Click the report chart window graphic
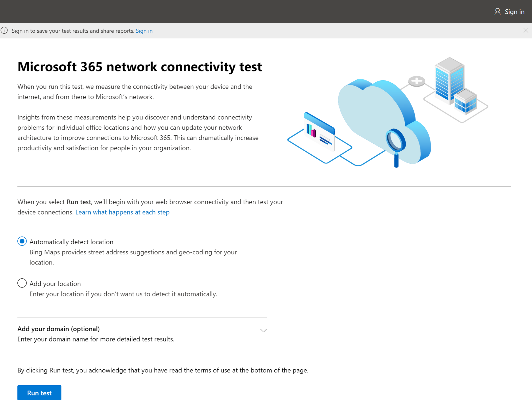This screenshot has width=532, height=414. point(319,132)
